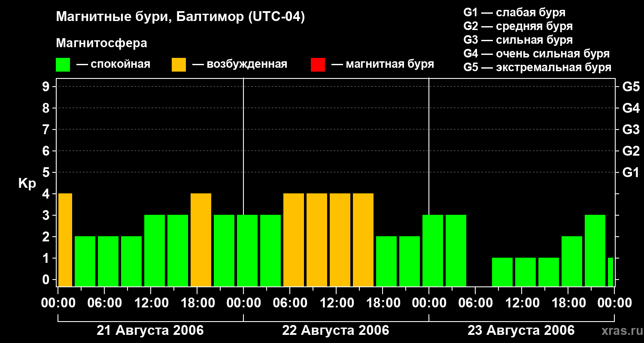Click the green 'спокойная' legend swatch
This screenshot has width=644, height=343.
coord(63,64)
